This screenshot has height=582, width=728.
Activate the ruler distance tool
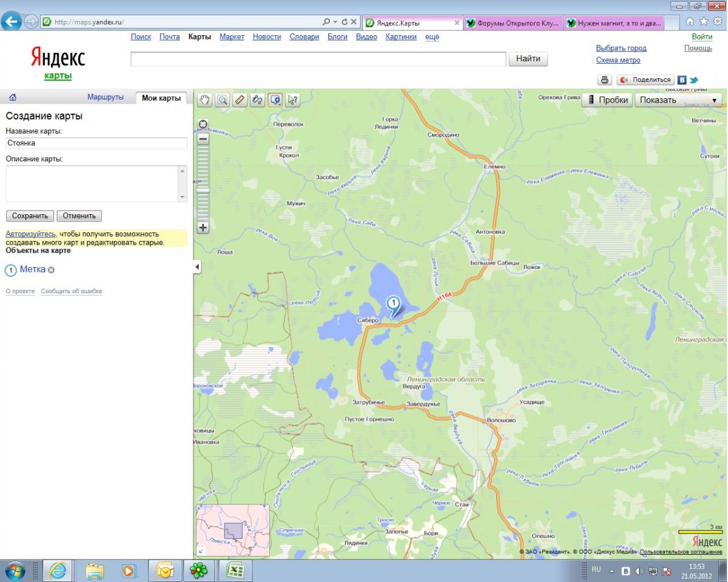(x=240, y=100)
